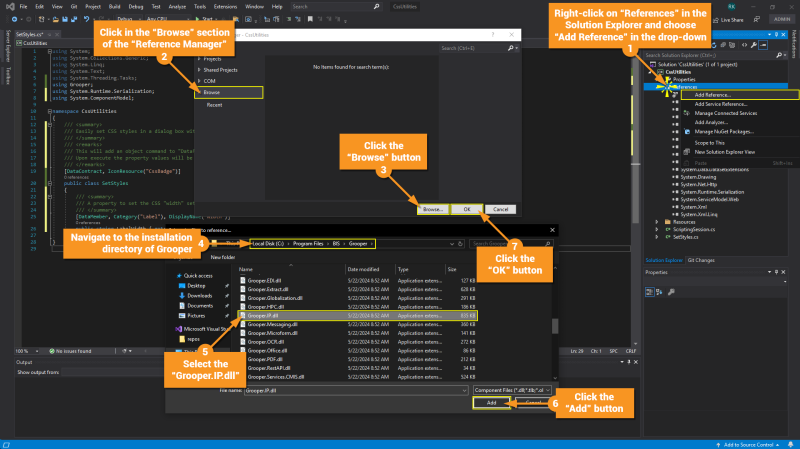Click the Open File folder icon in toolbar
800x449 pixels.
click(x=55, y=19)
